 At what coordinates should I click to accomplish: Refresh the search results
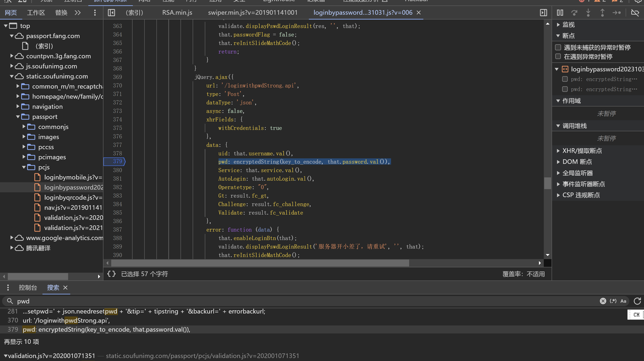(637, 301)
